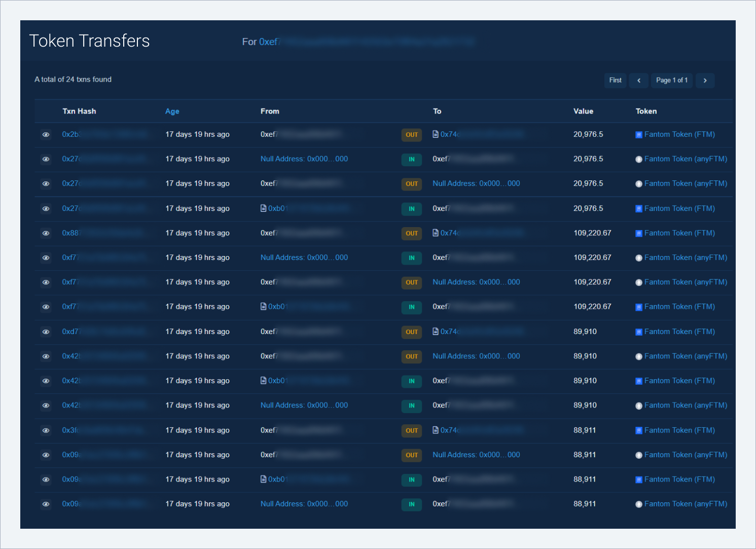Click next page chevron button
This screenshot has width=756, height=549.
[x=705, y=81]
